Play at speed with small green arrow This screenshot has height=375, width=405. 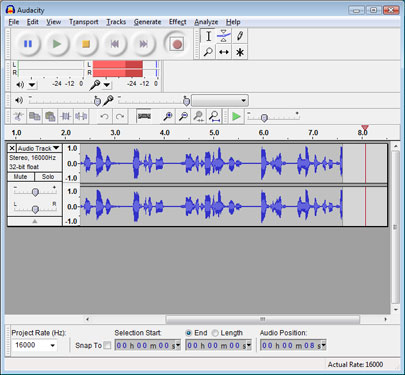(236, 116)
